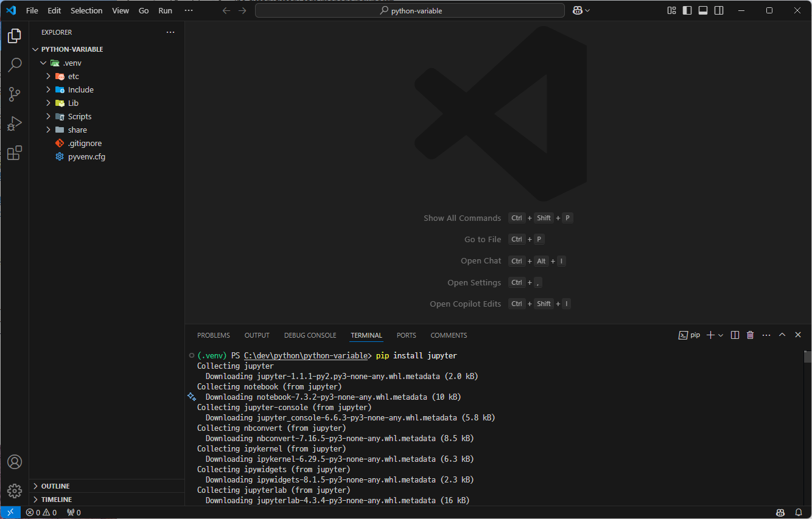The width and height of the screenshot is (812, 519).
Task: Click the terminal vertical scrollbar thumb
Action: point(807,357)
